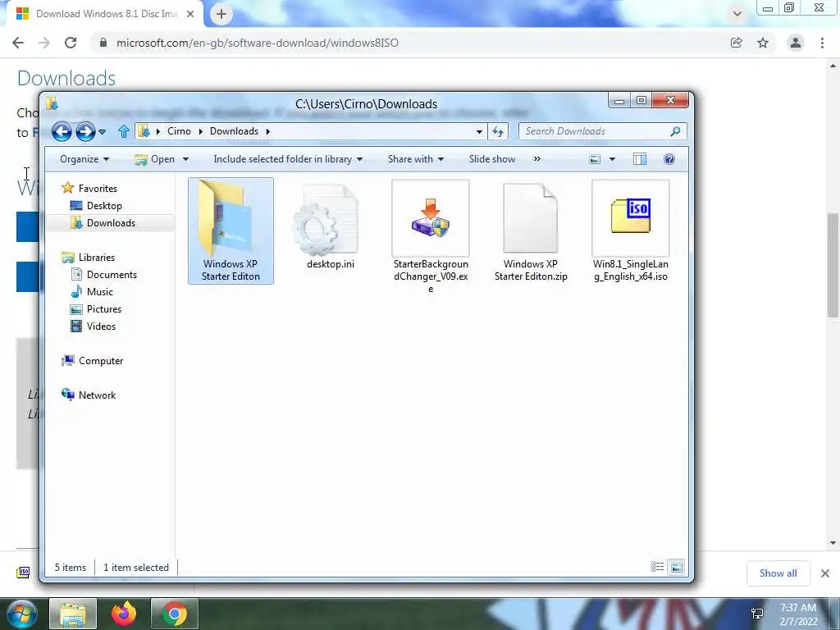Image resolution: width=840 pixels, height=630 pixels.
Task: Open Documents library
Action: pyautogui.click(x=112, y=275)
